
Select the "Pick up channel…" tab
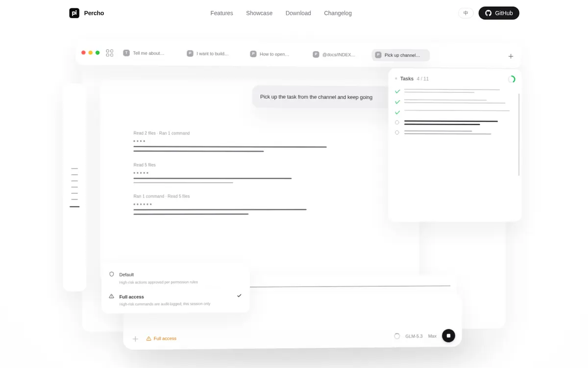point(401,55)
